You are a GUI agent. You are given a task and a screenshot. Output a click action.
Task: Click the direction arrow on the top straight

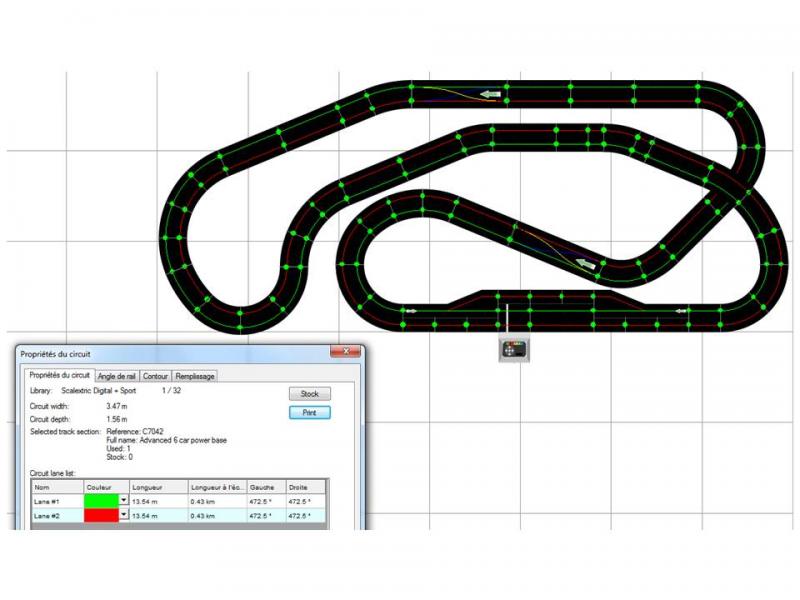coord(488,94)
